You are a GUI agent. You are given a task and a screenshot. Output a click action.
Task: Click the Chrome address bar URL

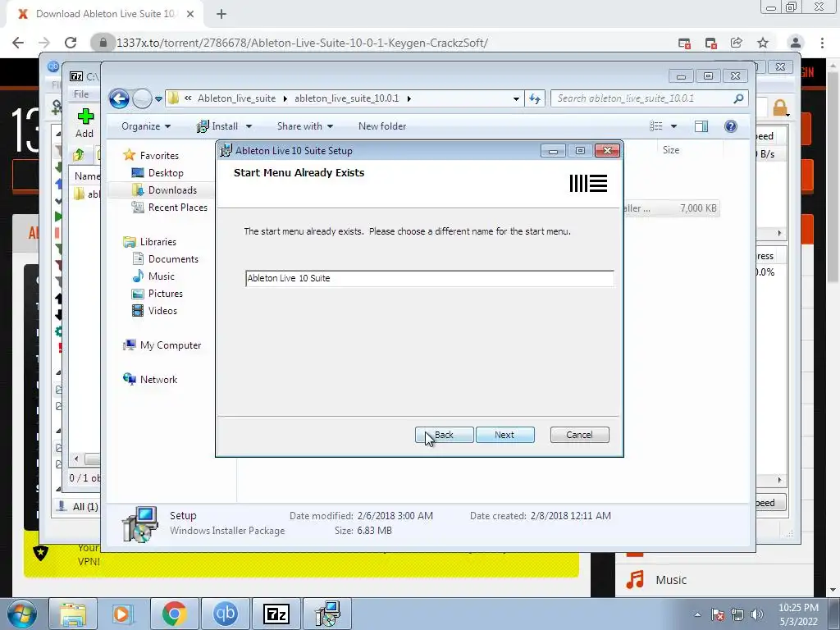pyautogui.click(x=302, y=43)
